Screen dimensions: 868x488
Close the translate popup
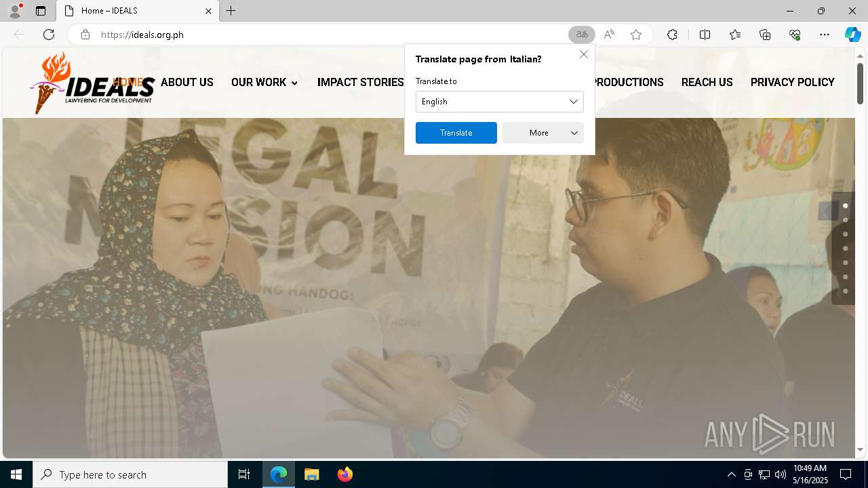tap(583, 54)
